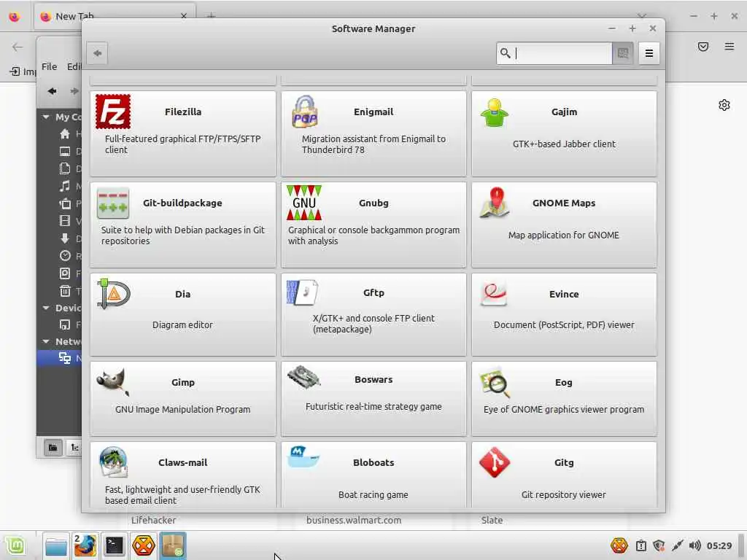
Task: Open the Filezilla app icon
Action: tap(113, 112)
